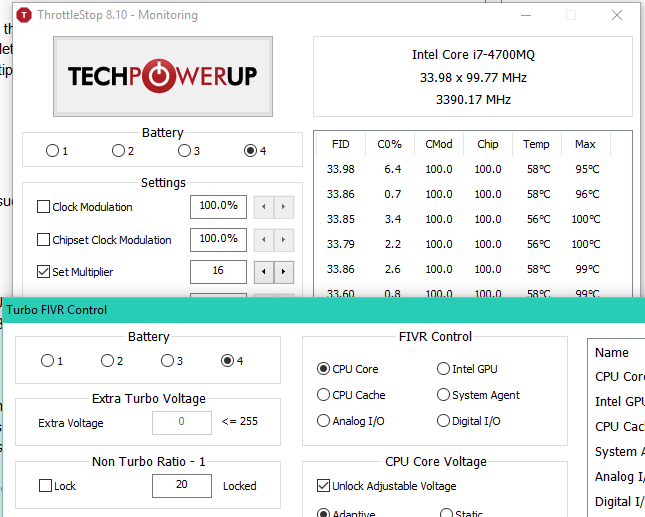Click the TechPowerUp logo button

click(x=163, y=77)
